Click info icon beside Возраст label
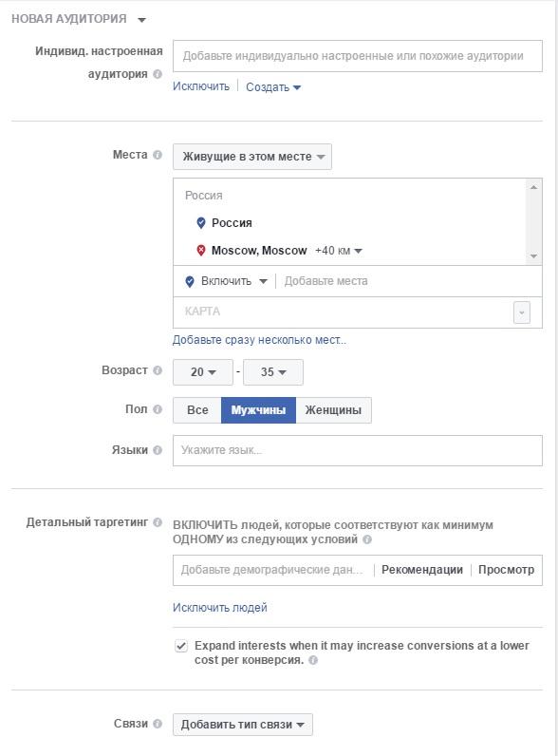Viewport: 558px width, 756px height. pos(158,370)
